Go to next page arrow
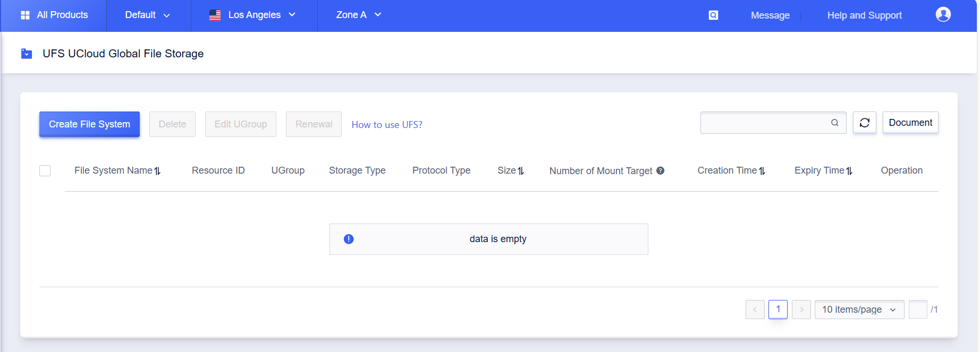 (801, 310)
